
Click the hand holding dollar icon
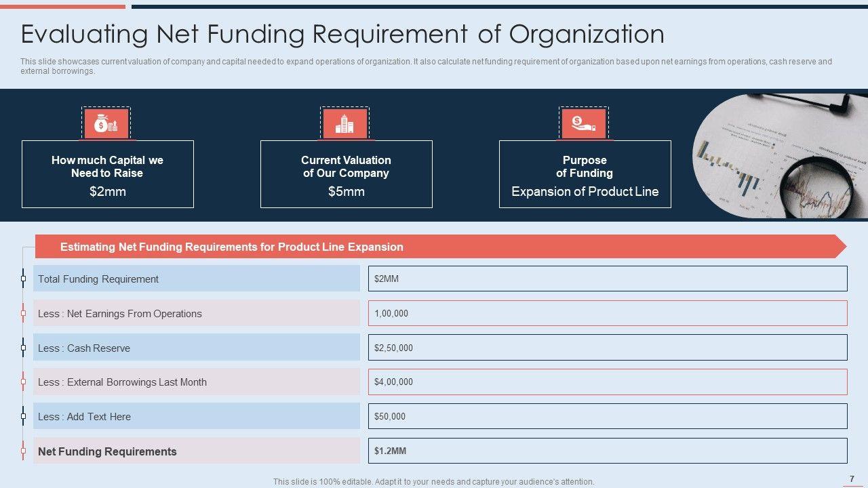pyautogui.click(x=583, y=124)
